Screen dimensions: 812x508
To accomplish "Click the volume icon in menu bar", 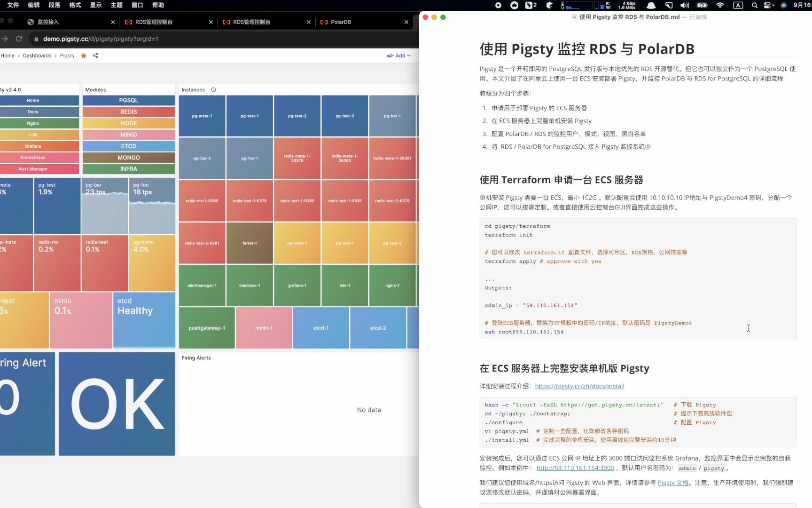I will pos(685,5).
